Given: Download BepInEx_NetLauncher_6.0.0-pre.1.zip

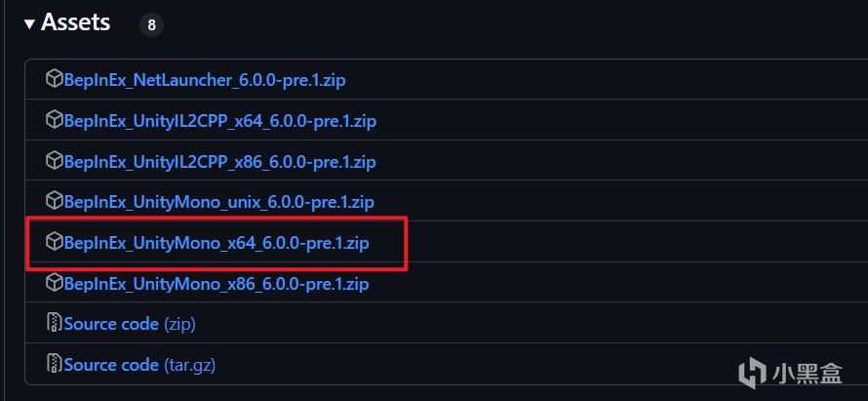Looking at the screenshot, I should click(205, 80).
